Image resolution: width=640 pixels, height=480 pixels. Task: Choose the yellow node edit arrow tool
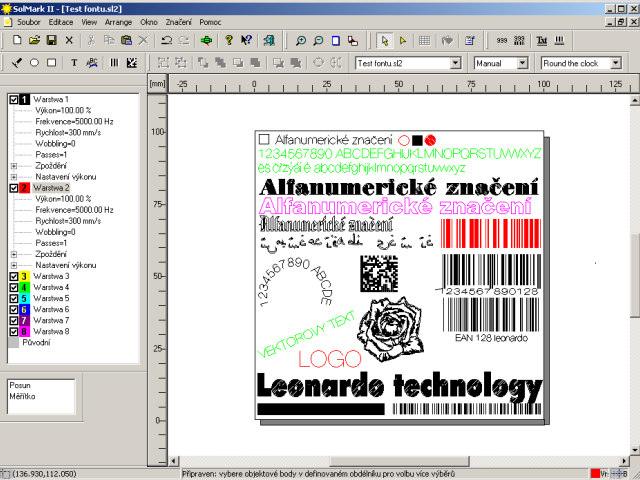point(403,40)
